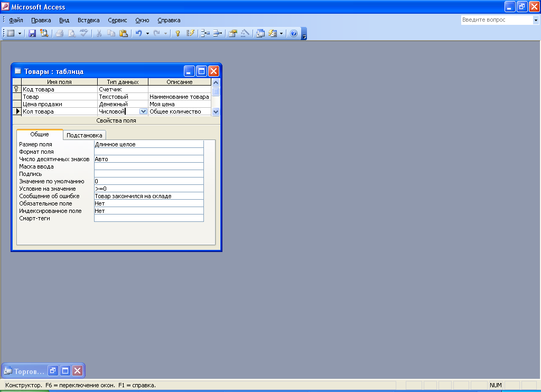Viewport: 541px width, 392px height.
Task: Click the scroll up arrow in field grid
Action: pyautogui.click(x=216, y=82)
